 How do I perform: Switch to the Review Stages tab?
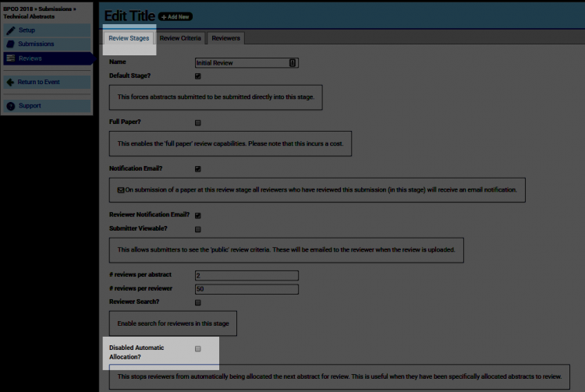(x=129, y=38)
